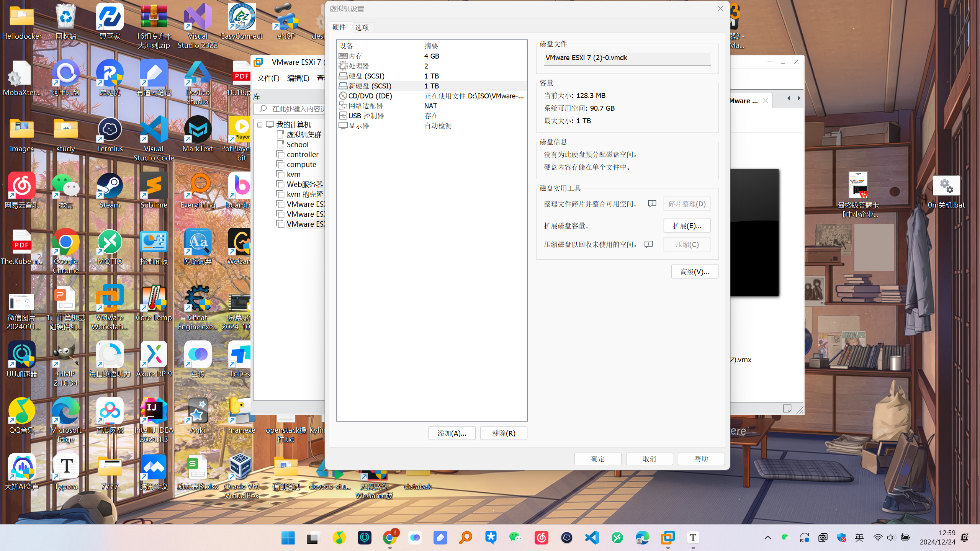Open Steam desktop shortcut
980x551 pixels.
110,191
